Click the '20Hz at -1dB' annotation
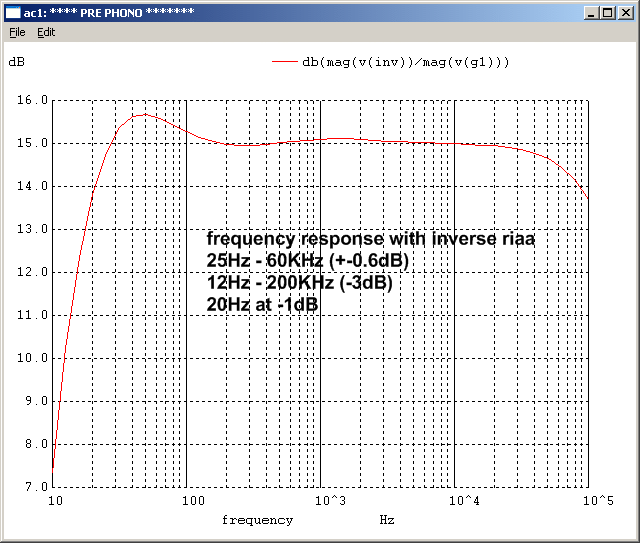The width and height of the screenshot is (640, 543). [262, 305]
